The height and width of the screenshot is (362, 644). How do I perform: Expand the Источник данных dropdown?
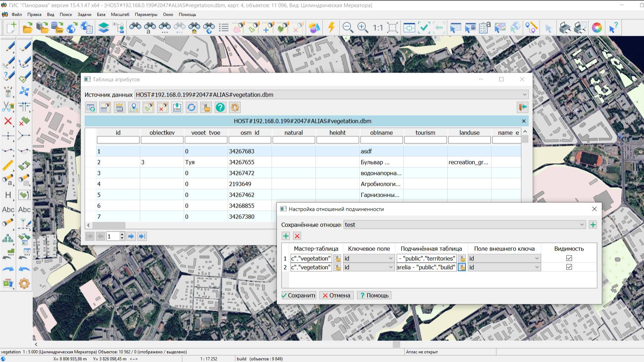(x=524, y=95)
